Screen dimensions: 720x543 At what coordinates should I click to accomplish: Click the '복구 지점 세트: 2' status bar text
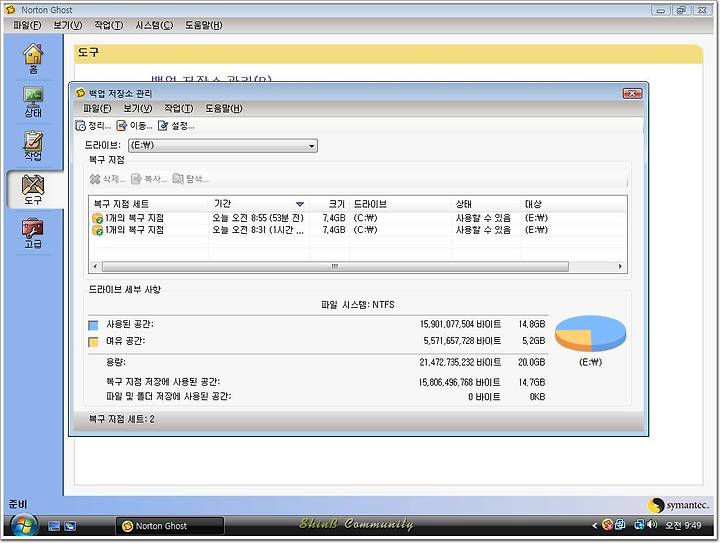[122, 419]
